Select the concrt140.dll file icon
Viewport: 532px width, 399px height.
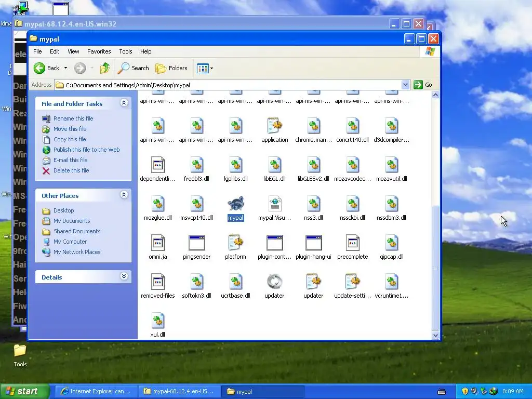353,126
